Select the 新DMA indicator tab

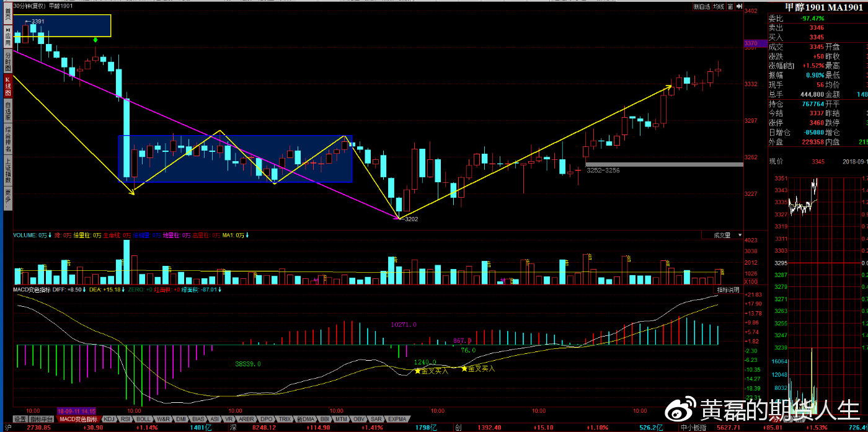pos(305,420)
